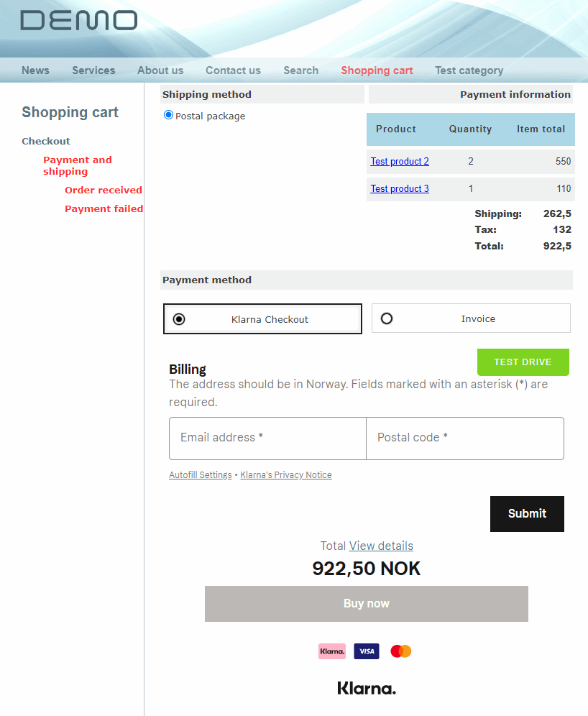Click the green TEST DRIVE button
The width and height of the screenshot is (588, 716).
point(523,362)
